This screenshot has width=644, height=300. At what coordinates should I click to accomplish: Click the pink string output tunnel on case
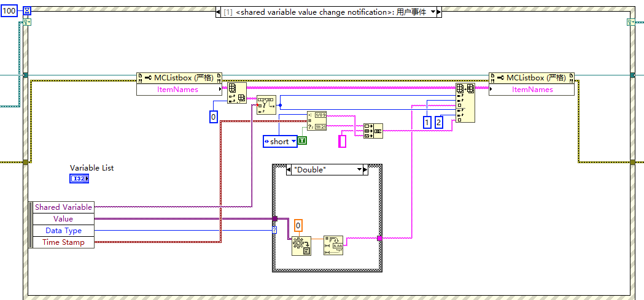coord(379,238)
